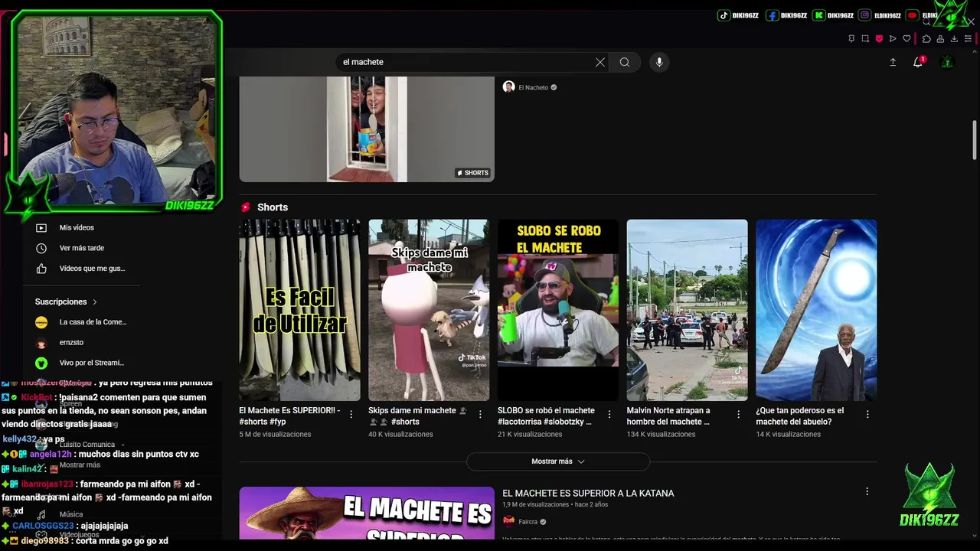Open 'EL MACHETE ES SUPERIOR A LA KATANA' title
Viewport: 980px width, 551px height.
pyautogui.click(x=588, y=494)
